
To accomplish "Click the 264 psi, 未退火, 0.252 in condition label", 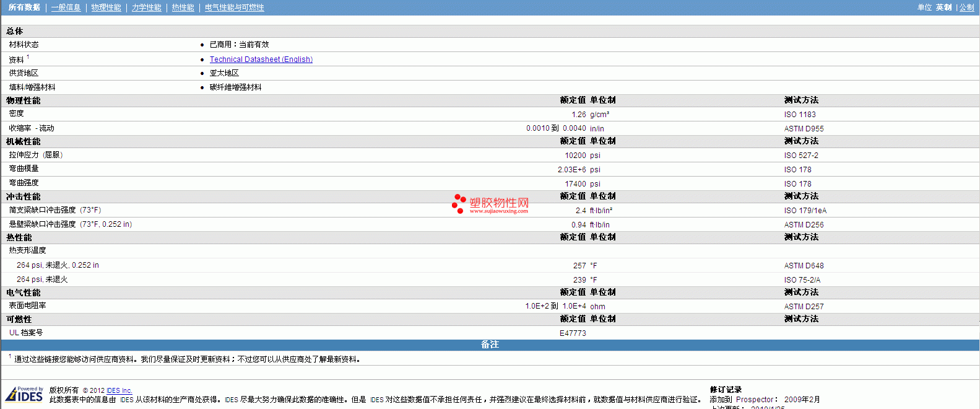I will coord(58,265).
